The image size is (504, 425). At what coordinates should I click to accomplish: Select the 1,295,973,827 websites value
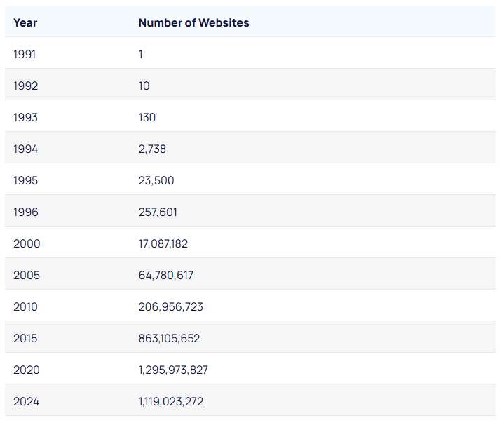tap(173, 370)
